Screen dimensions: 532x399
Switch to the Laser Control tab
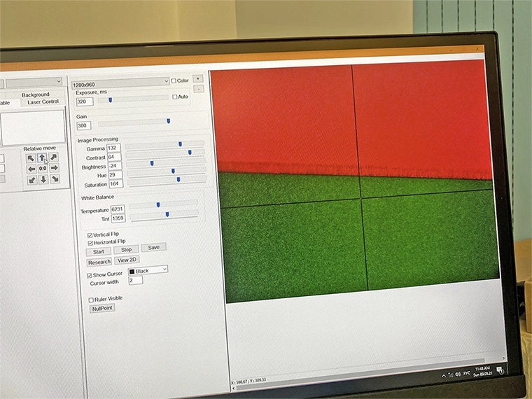(x=43, y=102)
